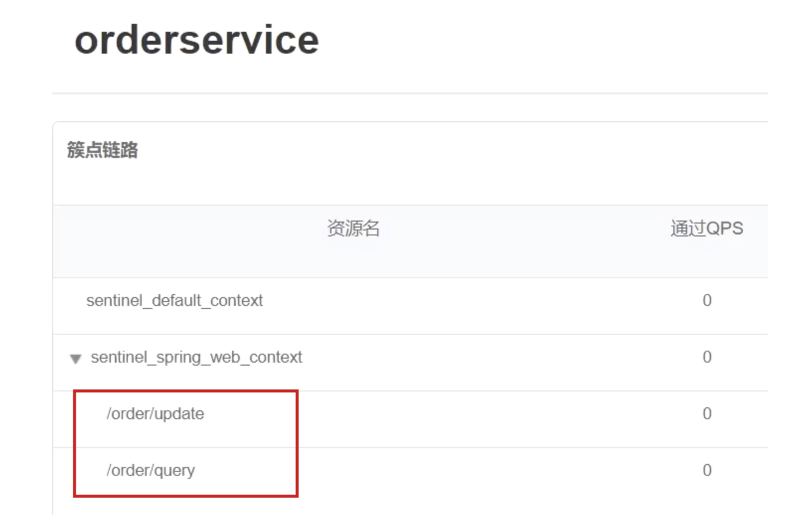Click the orderservice page heading
Viewport: 800px width, 532px height.
pyautogui.click(x=197, y=40)
